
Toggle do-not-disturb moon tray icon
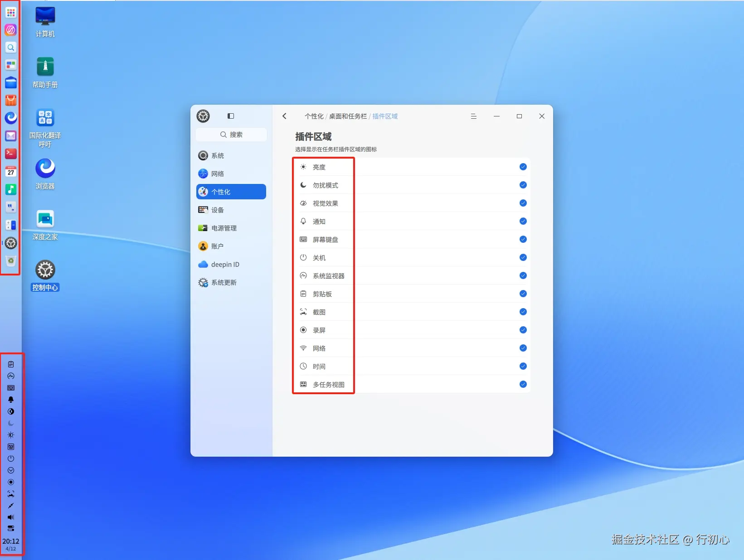(x=11, y=423)
